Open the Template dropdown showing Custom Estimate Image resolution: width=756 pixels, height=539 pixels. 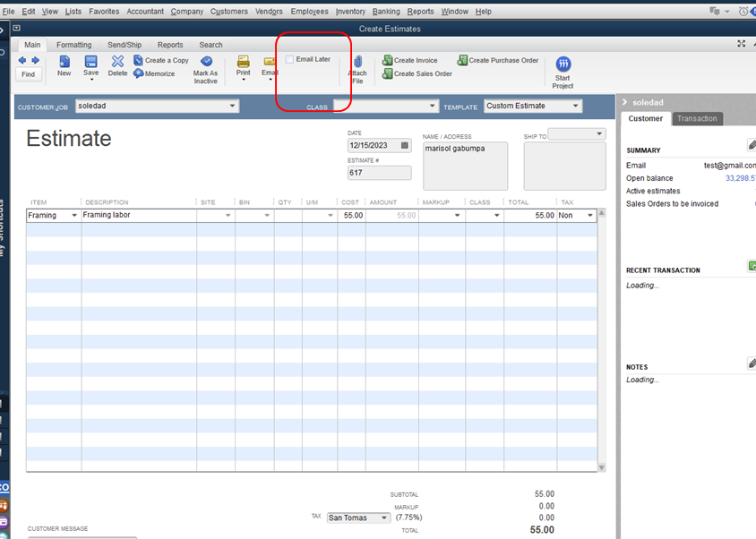[x=576, y=106]
